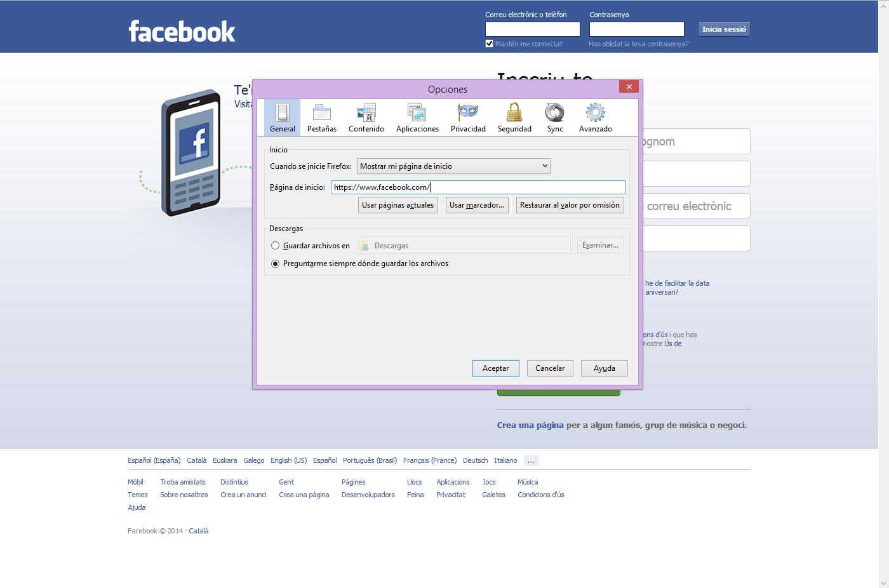Screen dimensions: 889x588
Task: Click the Página de inicio input field
Action: 478,187
